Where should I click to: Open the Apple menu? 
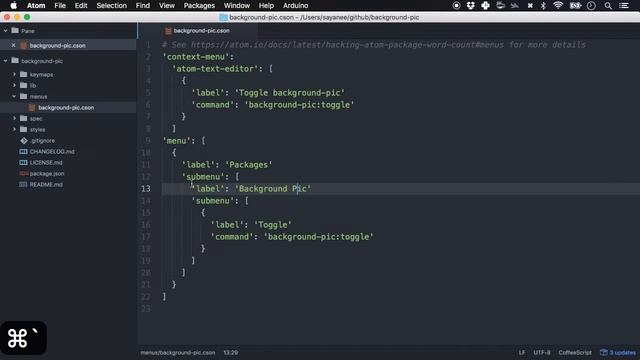point(13,5)
